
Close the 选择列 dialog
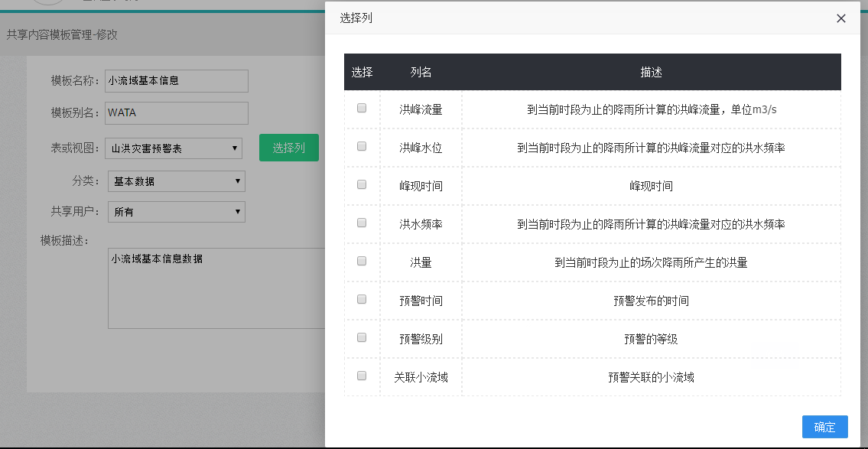(x=840, y=18)
